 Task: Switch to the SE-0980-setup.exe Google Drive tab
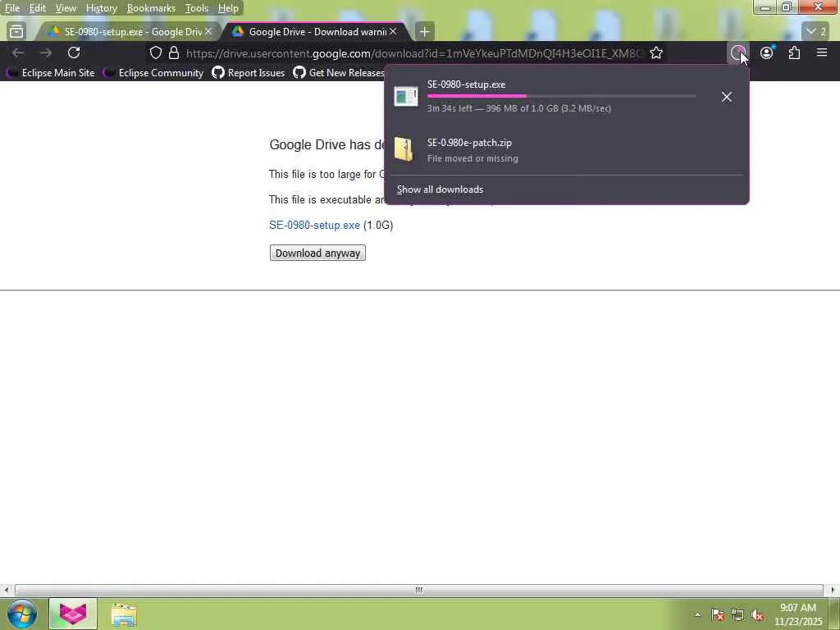coord(127,32)
